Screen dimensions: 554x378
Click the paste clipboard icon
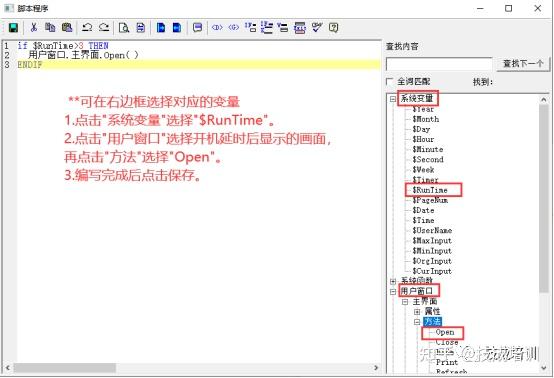coord(67,27)
